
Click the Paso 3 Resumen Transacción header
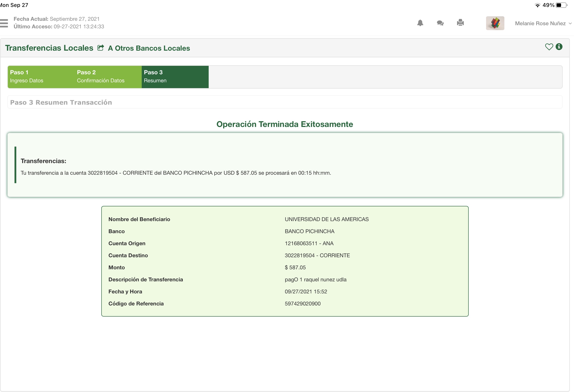[61, 102]
